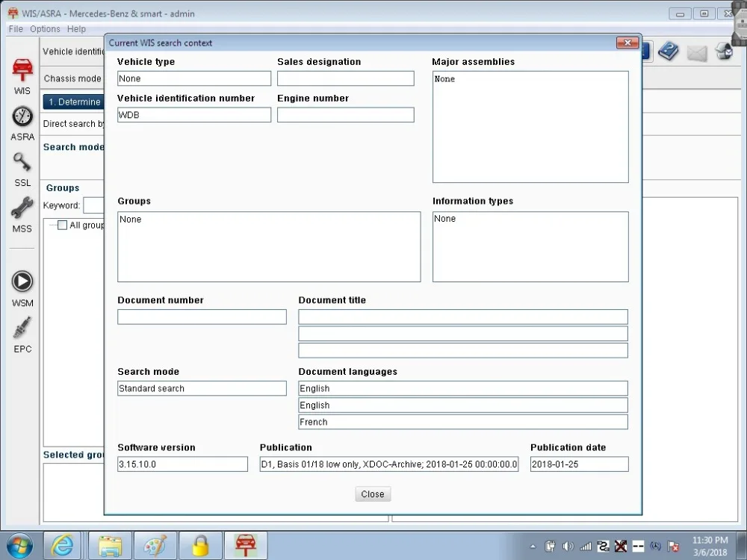Open the WIS module in sidebar
Screen dimensions: 747x560
click(x=22, y=75)
